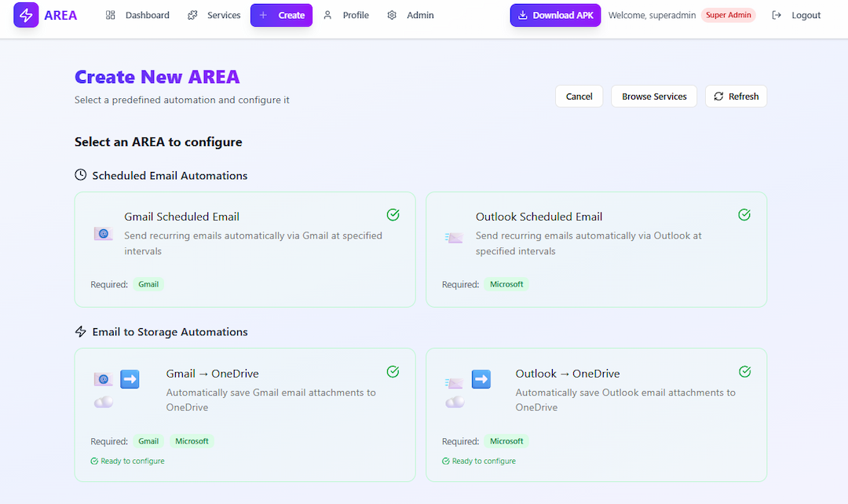
Task: Toggle the checkmark on Gmail → OneDrive card
Action: (393, 371)
